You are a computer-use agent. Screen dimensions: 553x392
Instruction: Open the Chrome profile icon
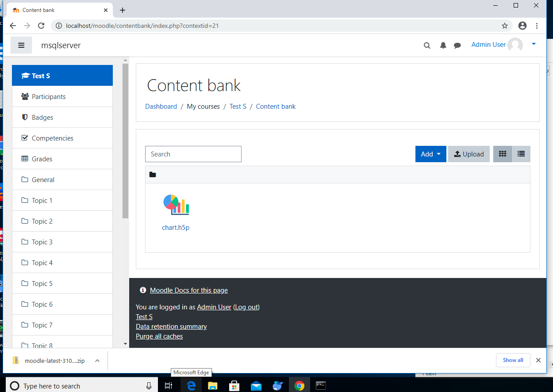[x=522, y=26]
